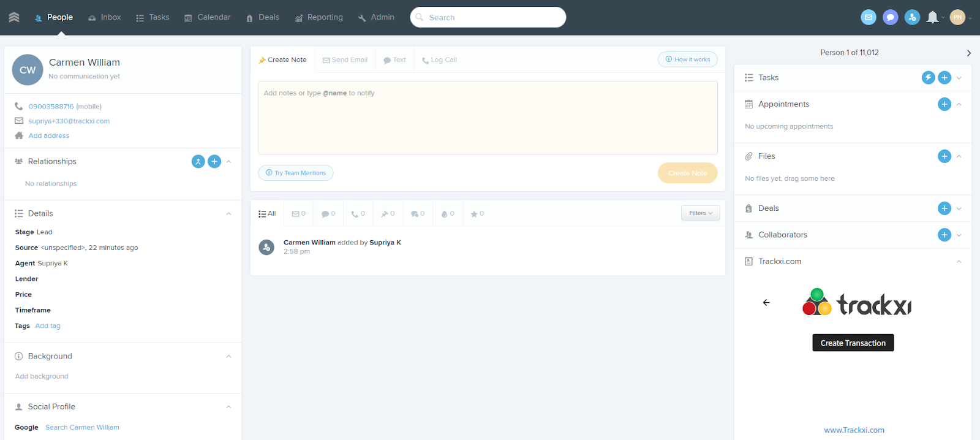
Task: Switch to the Send Email tab
Action: click(x=345, y=60)
